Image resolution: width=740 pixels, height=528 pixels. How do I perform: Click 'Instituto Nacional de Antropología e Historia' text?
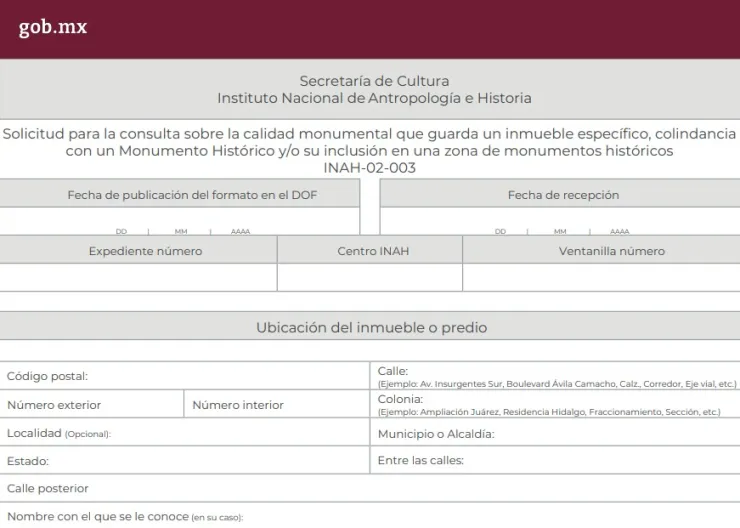tap(374, 98)
